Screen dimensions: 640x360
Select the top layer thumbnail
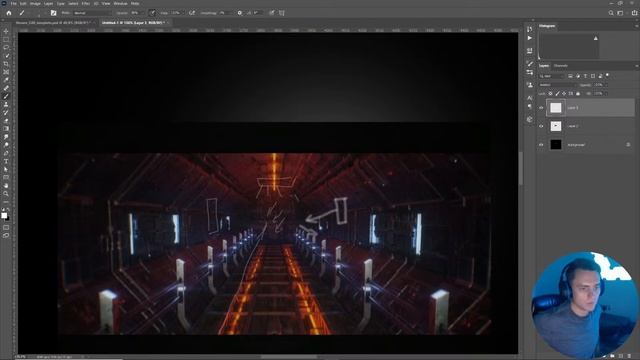(x=556, y=108)
